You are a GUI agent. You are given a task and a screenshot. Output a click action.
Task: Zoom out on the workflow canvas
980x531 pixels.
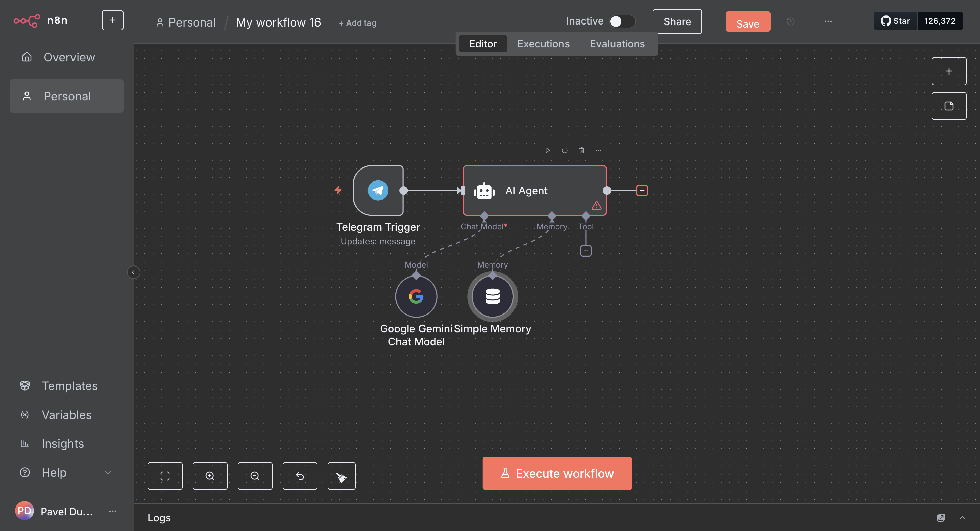(254, 476)
